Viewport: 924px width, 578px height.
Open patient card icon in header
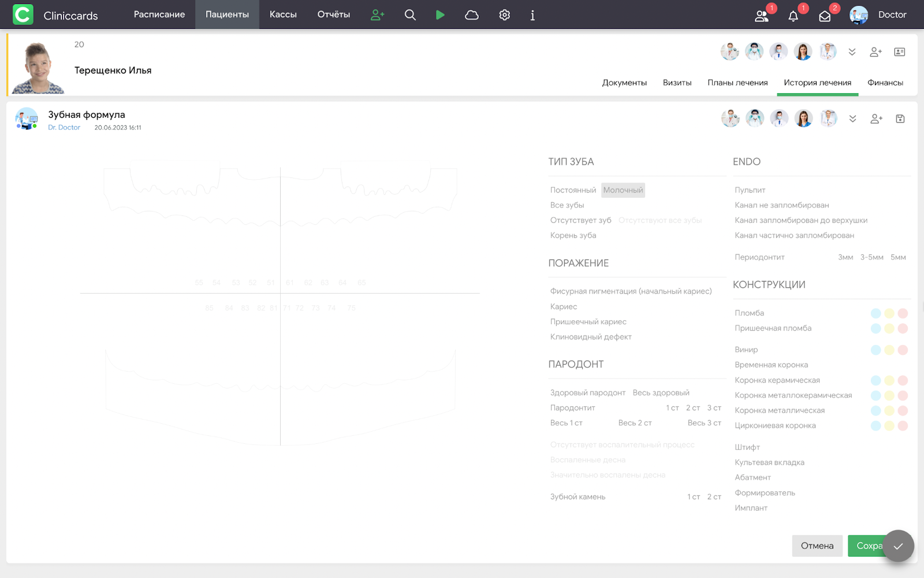pos(900,52)
